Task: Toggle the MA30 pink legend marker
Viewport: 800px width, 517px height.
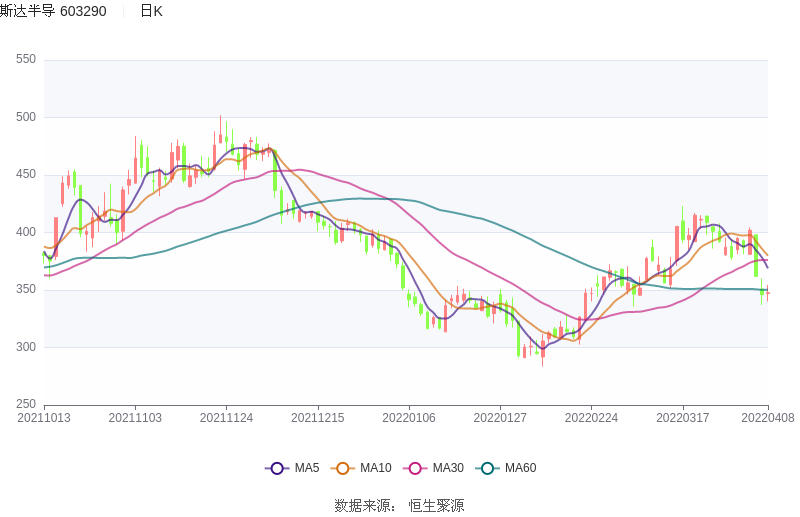Action: 415,468
